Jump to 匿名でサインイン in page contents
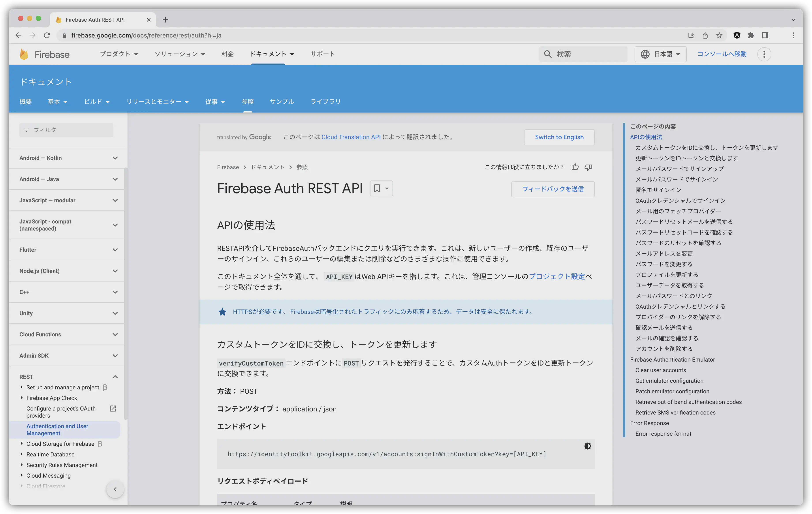Image resolution: width=812 pixels, height=514 pixels. (658, 190)
